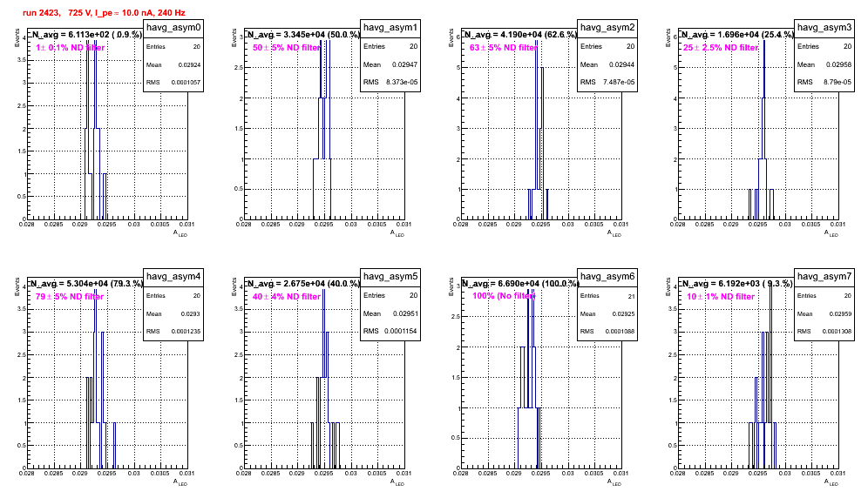868x498 pixels.
Task: Select the RMS value 0.0001154
Action: (x=402, y=332)
